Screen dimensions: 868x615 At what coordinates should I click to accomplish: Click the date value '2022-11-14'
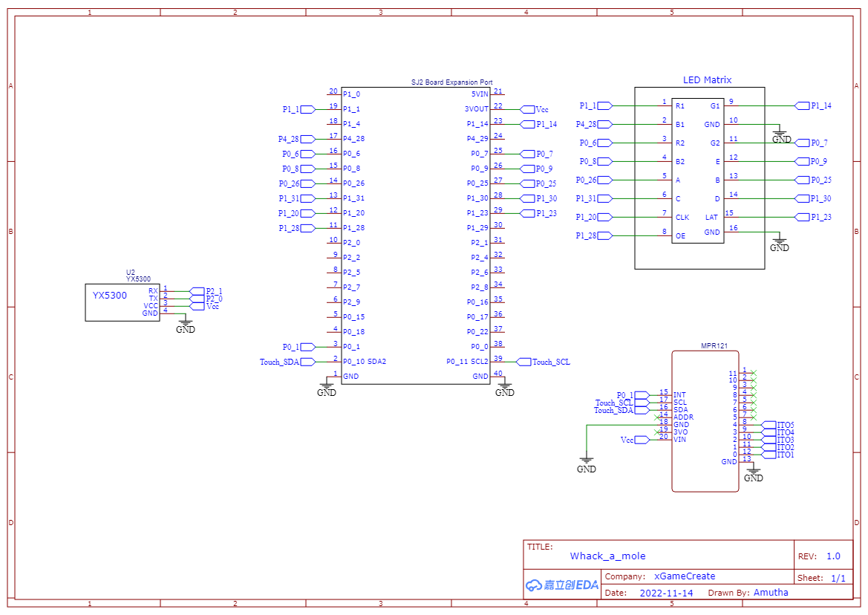coord(667,593)
